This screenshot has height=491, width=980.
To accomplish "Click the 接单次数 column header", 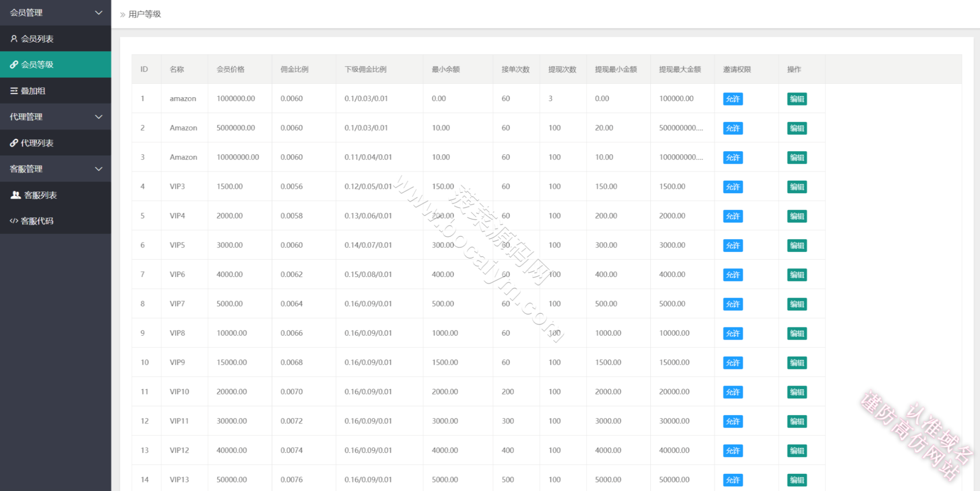I will [516, 69].
